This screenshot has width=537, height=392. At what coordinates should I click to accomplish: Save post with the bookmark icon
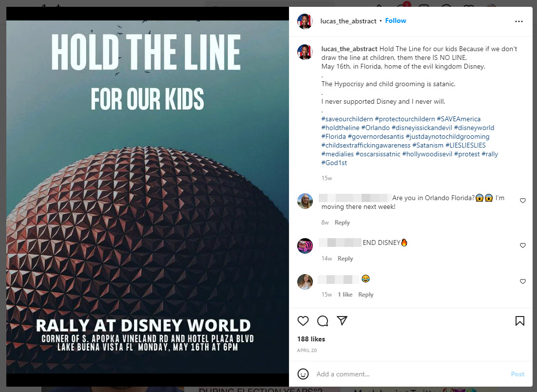[519, 321]
